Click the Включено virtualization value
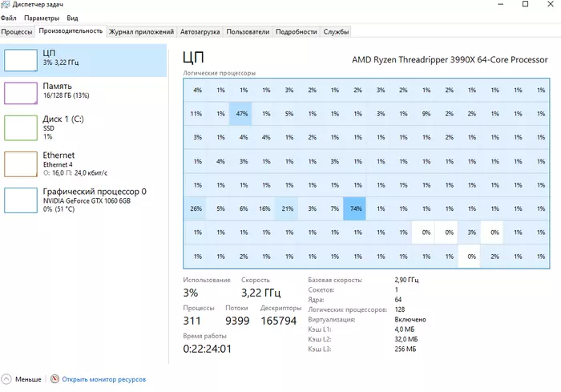The width and height of the screenshot is (561, 392). pos(410,319)
